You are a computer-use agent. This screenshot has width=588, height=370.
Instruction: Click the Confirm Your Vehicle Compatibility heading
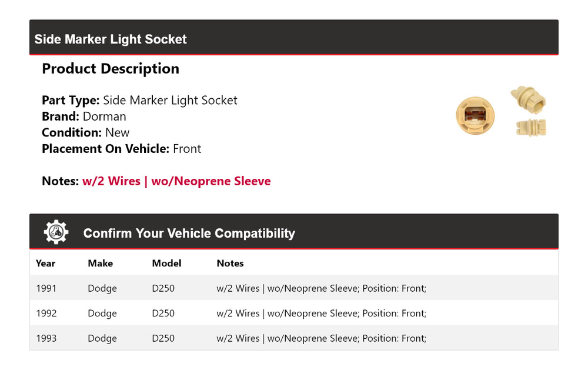(x=189, y=234)
